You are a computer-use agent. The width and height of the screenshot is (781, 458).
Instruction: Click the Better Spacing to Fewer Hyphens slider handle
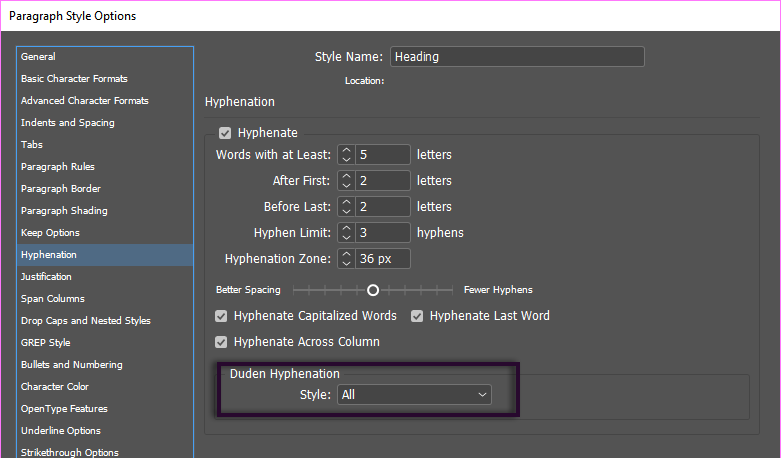(x=373, y=290)
